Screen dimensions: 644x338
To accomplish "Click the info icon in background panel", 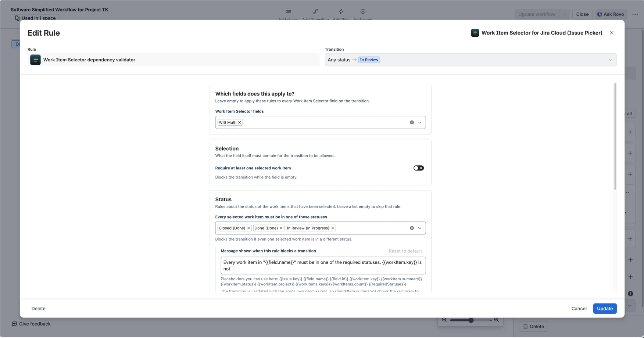I will [x=630, y=294].
